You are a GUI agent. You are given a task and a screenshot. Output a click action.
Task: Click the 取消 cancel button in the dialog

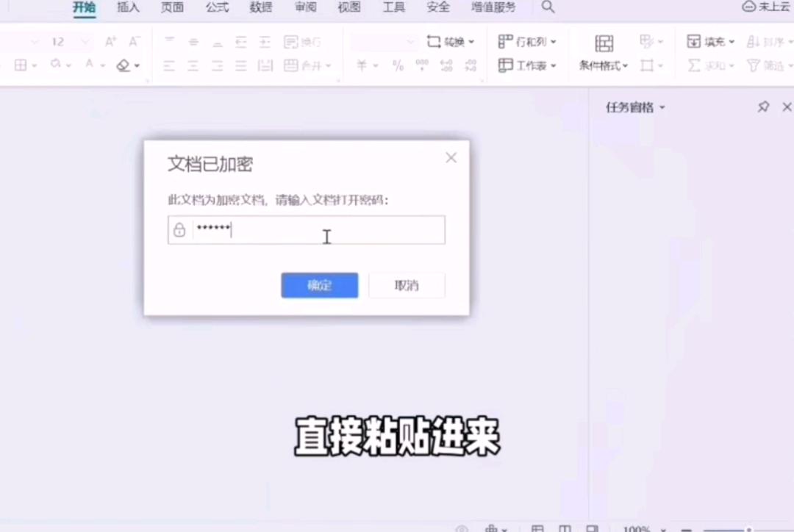(407, 286)
